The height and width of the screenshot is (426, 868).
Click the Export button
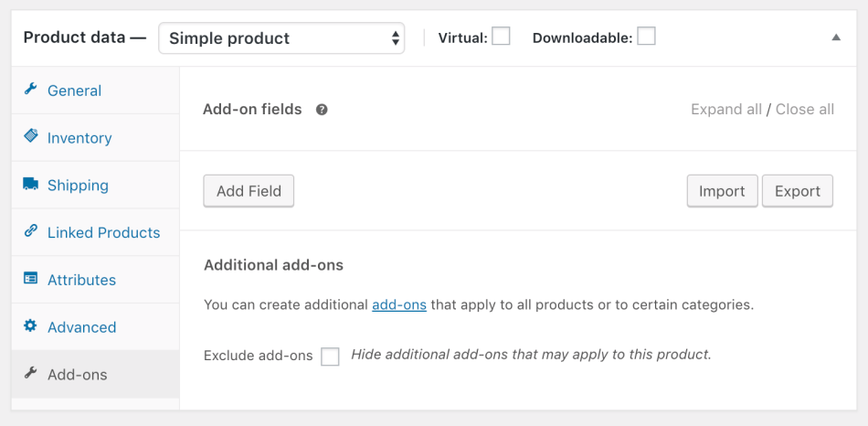click(x=797, y=191)
